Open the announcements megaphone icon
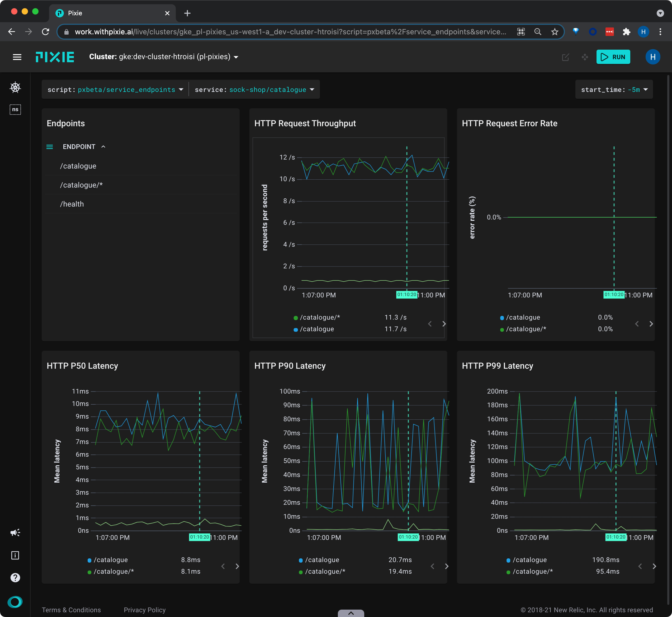 click(x=15, y=532)
